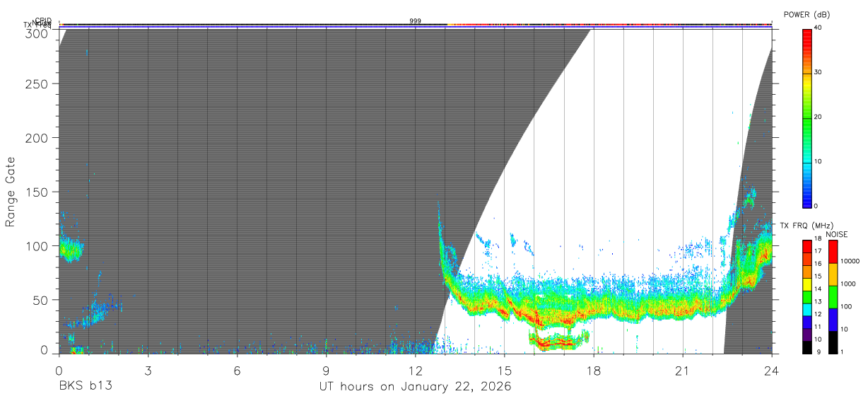Click the 1 label in NOISE legend

pos(842,351)
